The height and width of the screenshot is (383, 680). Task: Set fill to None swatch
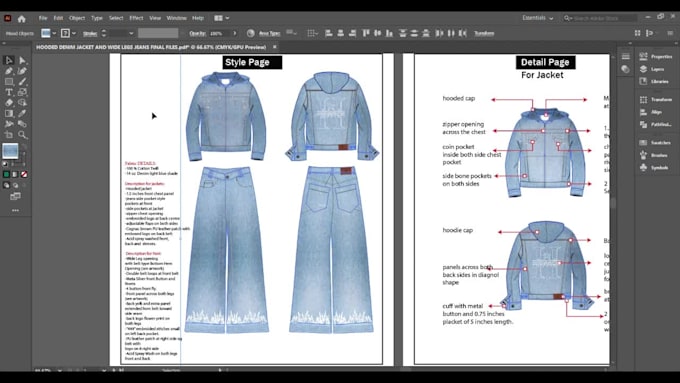point(24,174)
